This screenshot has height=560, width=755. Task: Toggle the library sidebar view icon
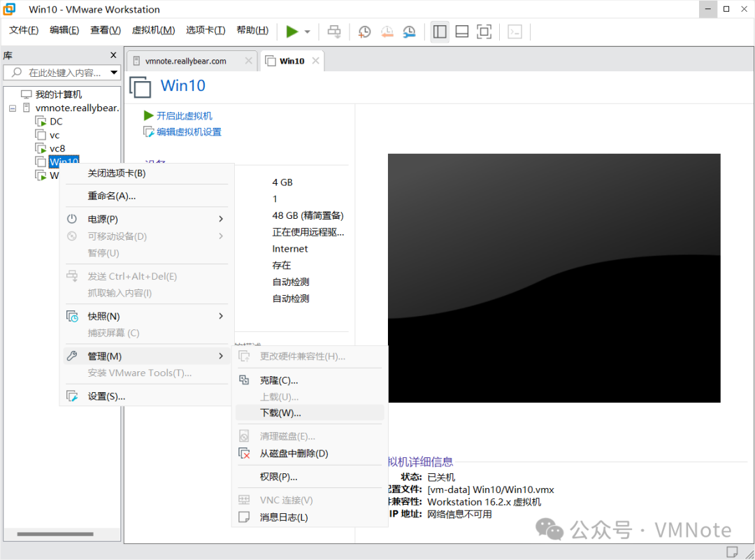pyautogui.click(x=440, y=31)
